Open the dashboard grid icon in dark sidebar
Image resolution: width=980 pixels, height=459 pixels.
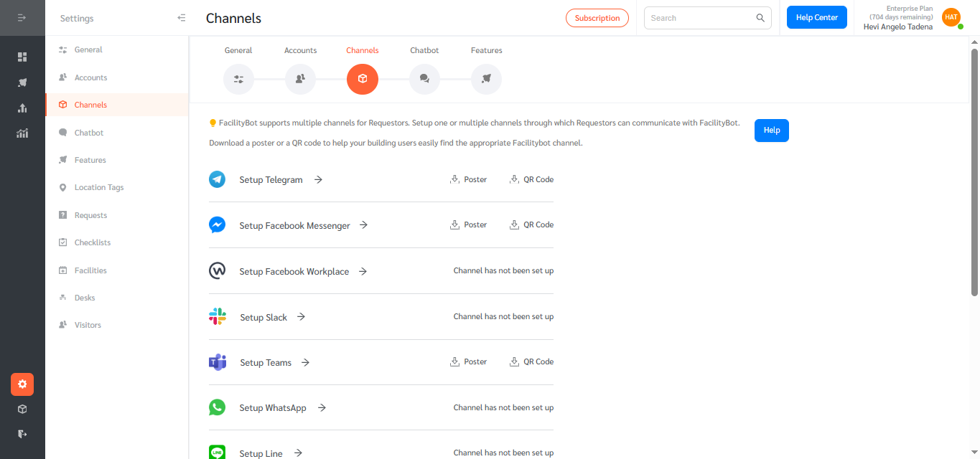coord(22,57)
